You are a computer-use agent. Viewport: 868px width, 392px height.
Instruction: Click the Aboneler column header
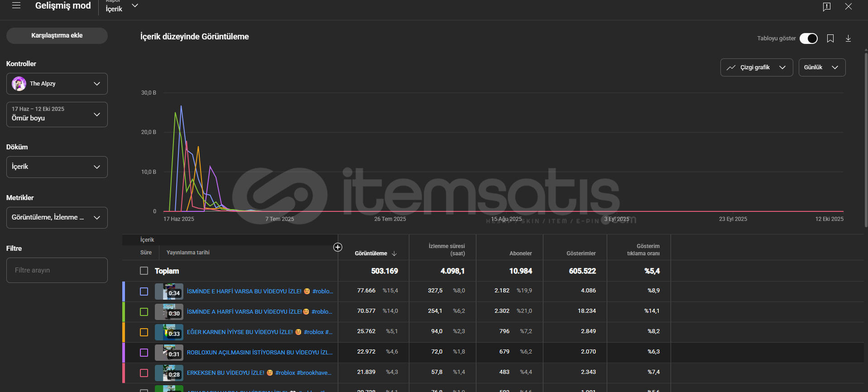click(520, 253)
